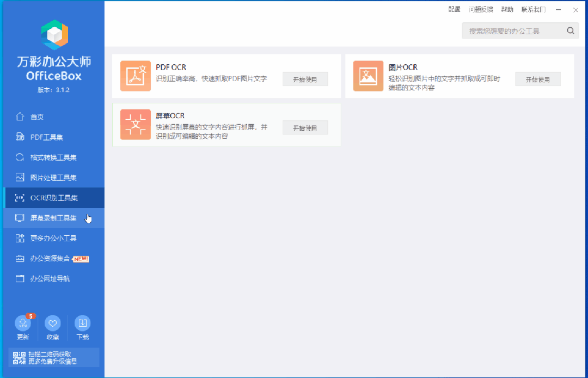
Task: Start using PDF OCR with 开始使用
Action: pyautogui.click(x=305, y=79)
